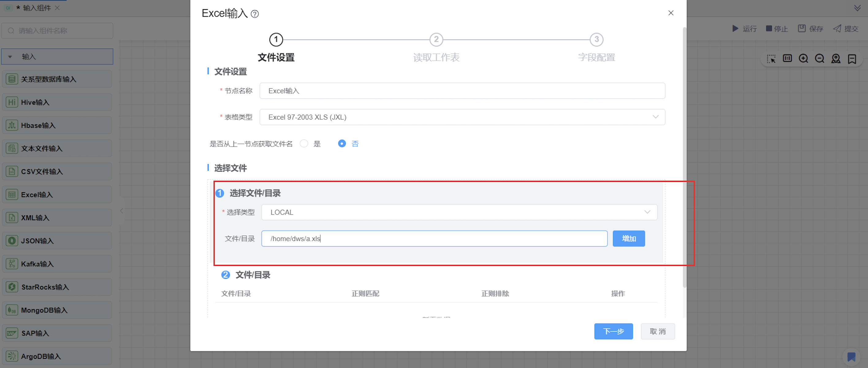Go to step 3 字段配置
This screenshot has width=868, height=368.
tap(596, 40)
